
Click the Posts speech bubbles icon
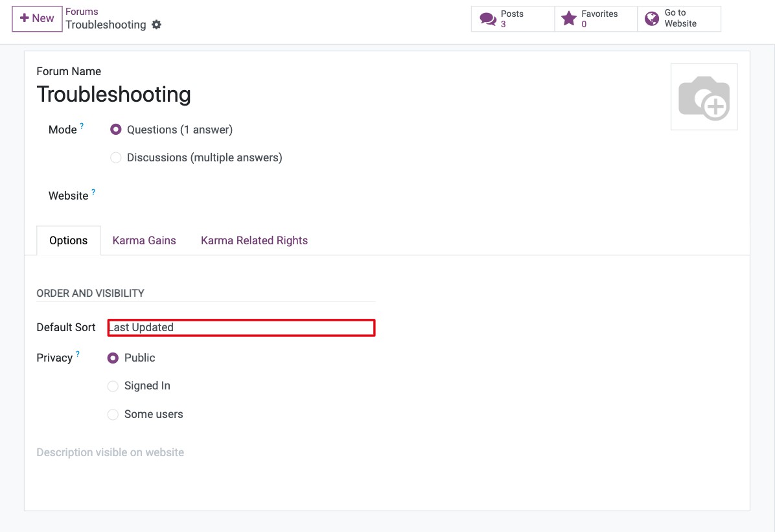[x=488, y=19]
